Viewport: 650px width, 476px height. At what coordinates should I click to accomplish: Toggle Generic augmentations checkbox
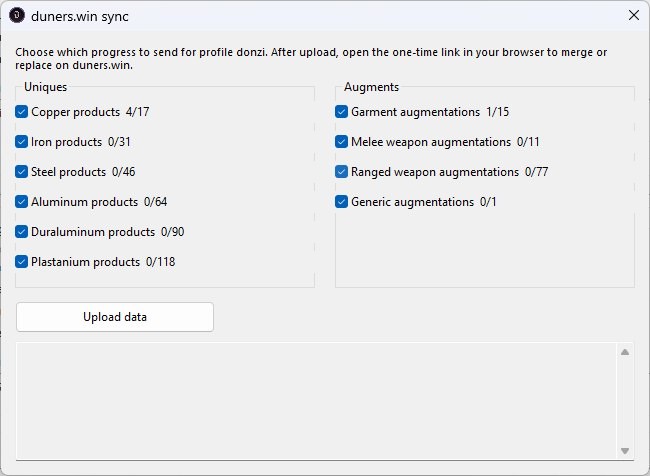click(341, 202)
